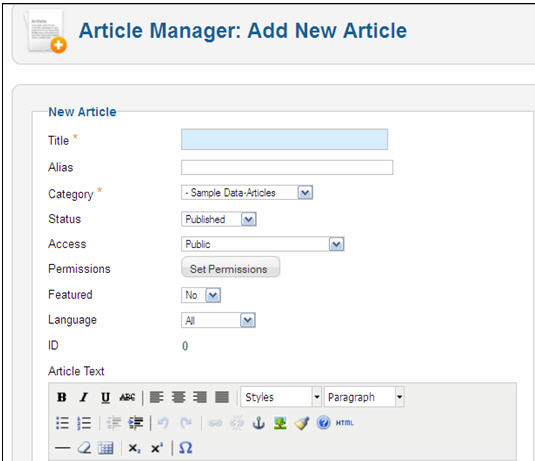This screenshot has width=535, height=461.
Task: Align text left in editor
Action: tap(157, 397)
